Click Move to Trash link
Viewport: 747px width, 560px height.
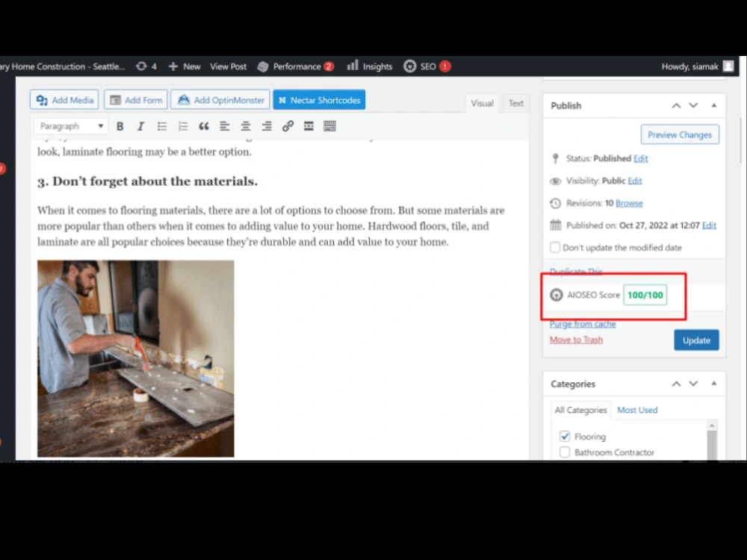tap(576, 340)
